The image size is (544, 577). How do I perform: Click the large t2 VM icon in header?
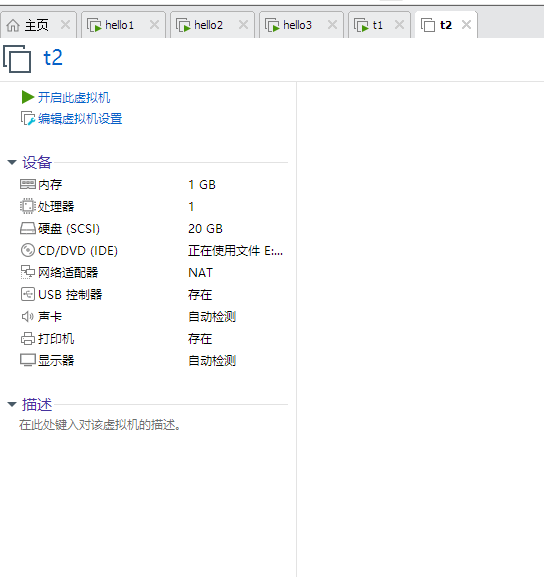(17, 59)
